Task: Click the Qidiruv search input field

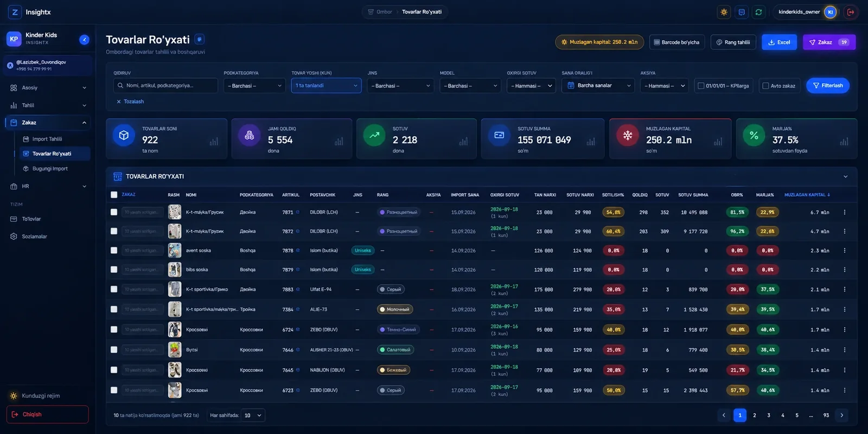Action: coord(165,86)
